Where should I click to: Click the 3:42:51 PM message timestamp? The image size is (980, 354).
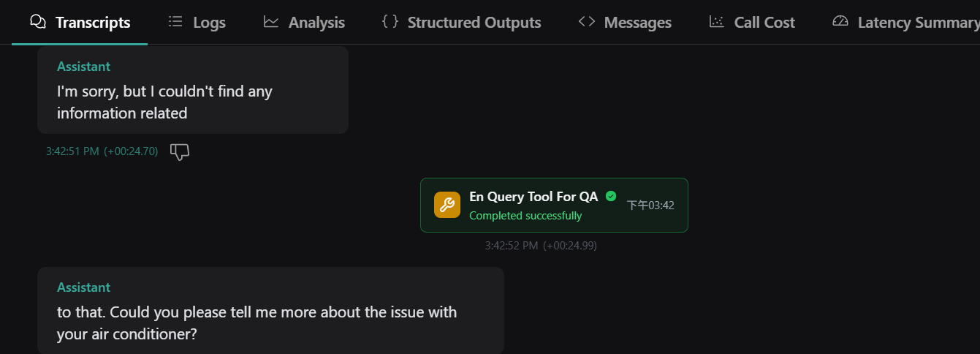click(x=72, y=151)
